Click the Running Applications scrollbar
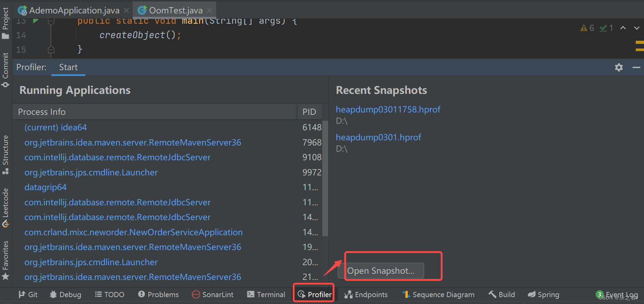The height and width of the screenshot is (304, 644). coord(325,179)
